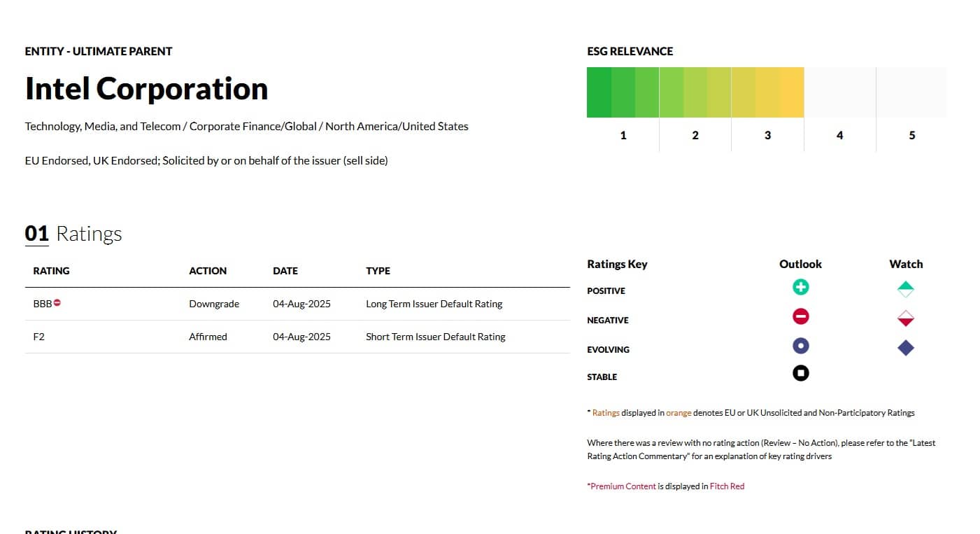Click the F2 rating value
Viewport: 980px width, 534px height.
click(38, 337)
